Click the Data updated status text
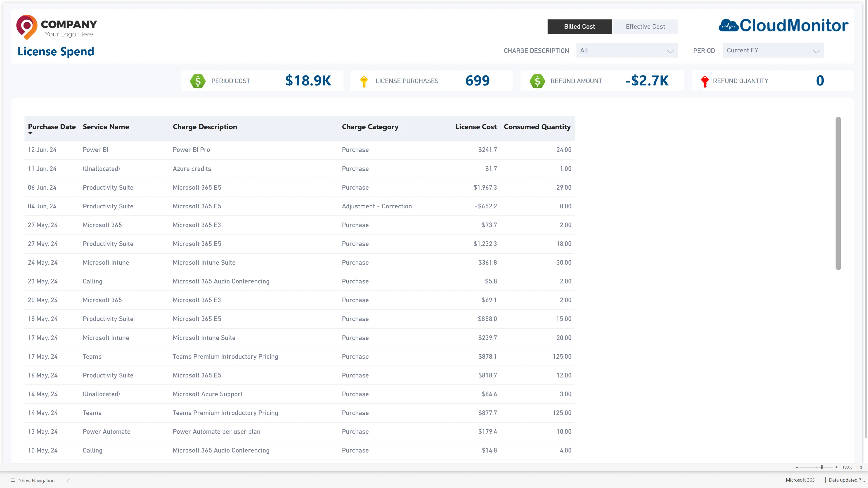The width and height of the screenshot is (868, 488). pyautogui.click(x=847, y=480)
